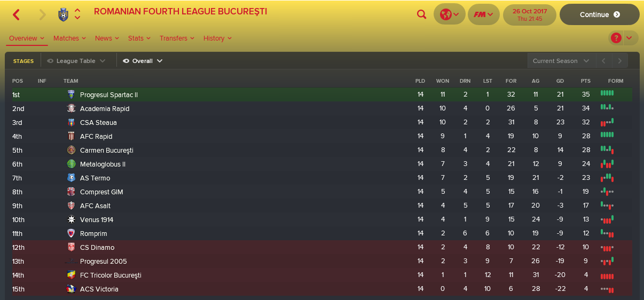The image size is (644, 300).
Task: Go to the previous season arrow
Action: [603, 61]
